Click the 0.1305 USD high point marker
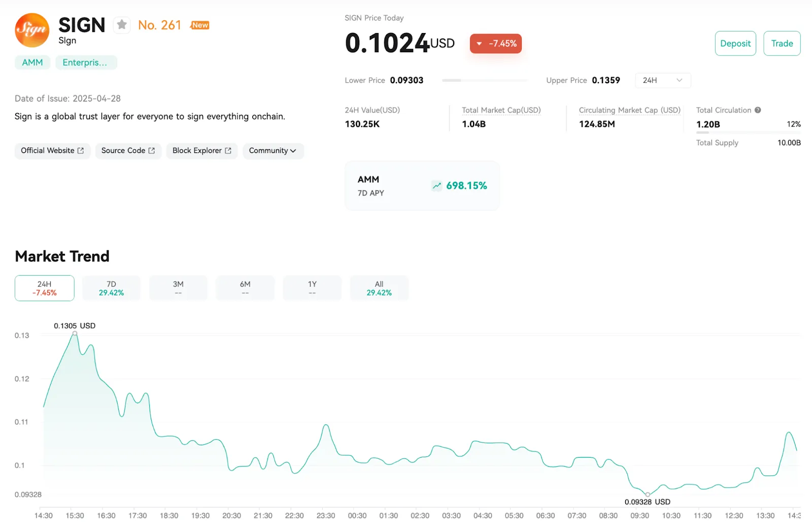Viewport: 812px width, 524px height. click(75, 334)
